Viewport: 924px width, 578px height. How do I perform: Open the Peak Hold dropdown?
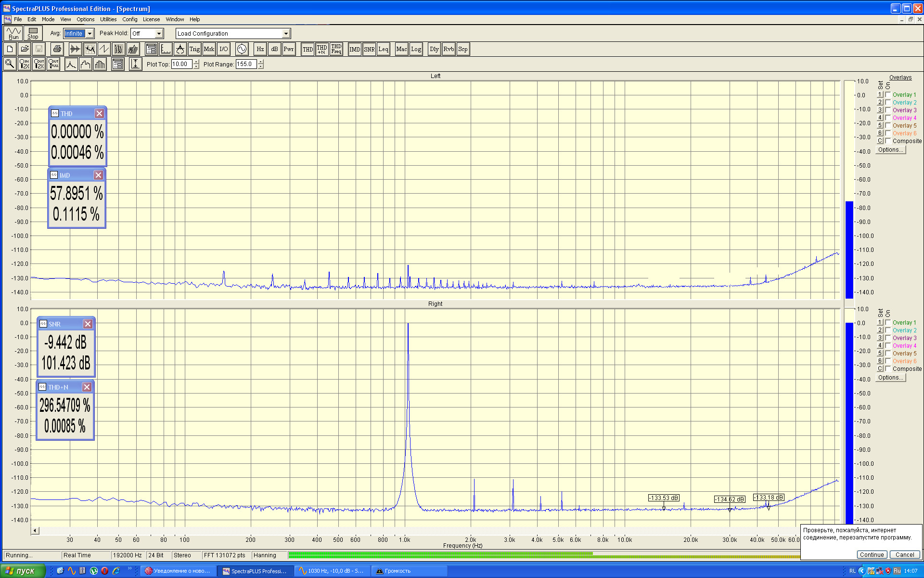click(x=159, y=34)
